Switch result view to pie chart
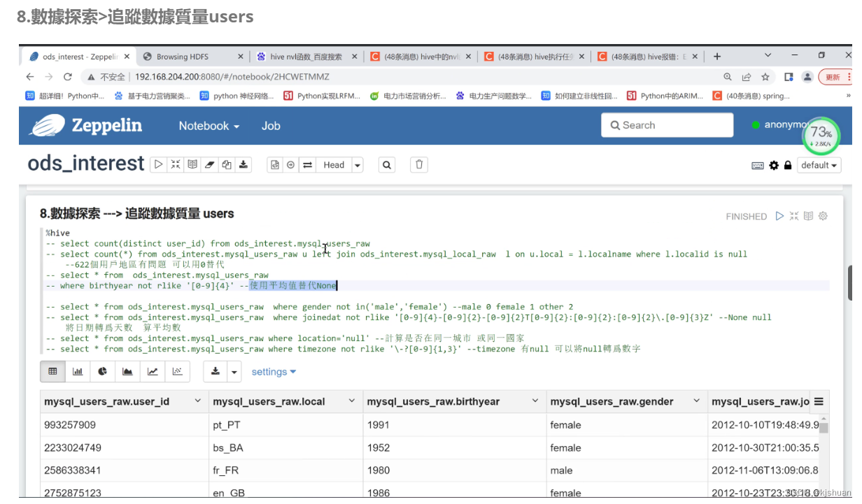The width and height of the screenshot is (862, 504). tap(103, 372)
